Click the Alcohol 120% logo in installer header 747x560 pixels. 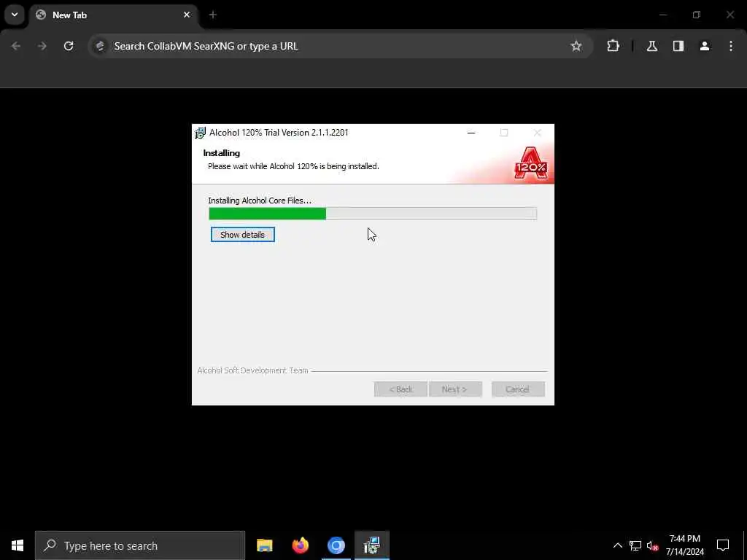pyautogui.click(x=531, y=163)
